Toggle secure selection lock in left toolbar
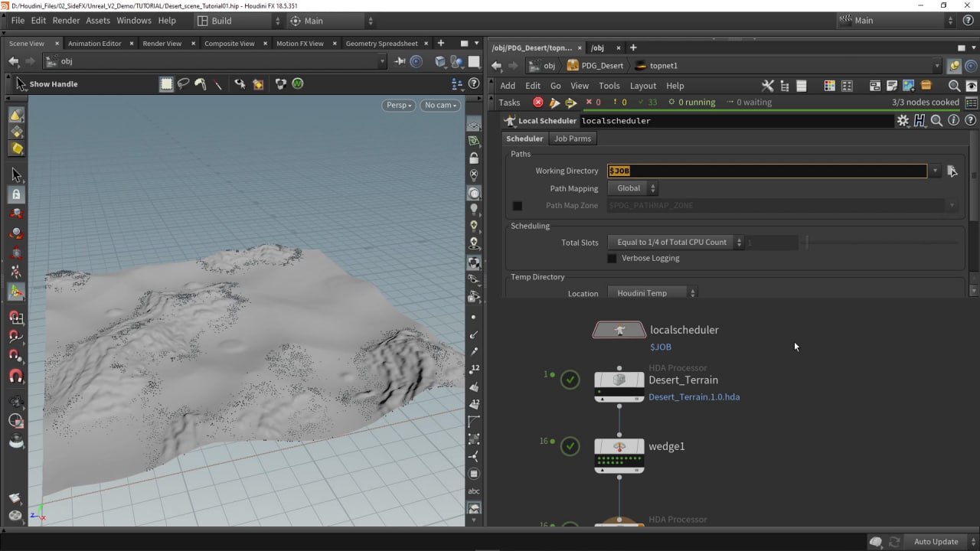The width and height of the screenshot is (980, 551). pyautogui.click(x=16, y=194)
